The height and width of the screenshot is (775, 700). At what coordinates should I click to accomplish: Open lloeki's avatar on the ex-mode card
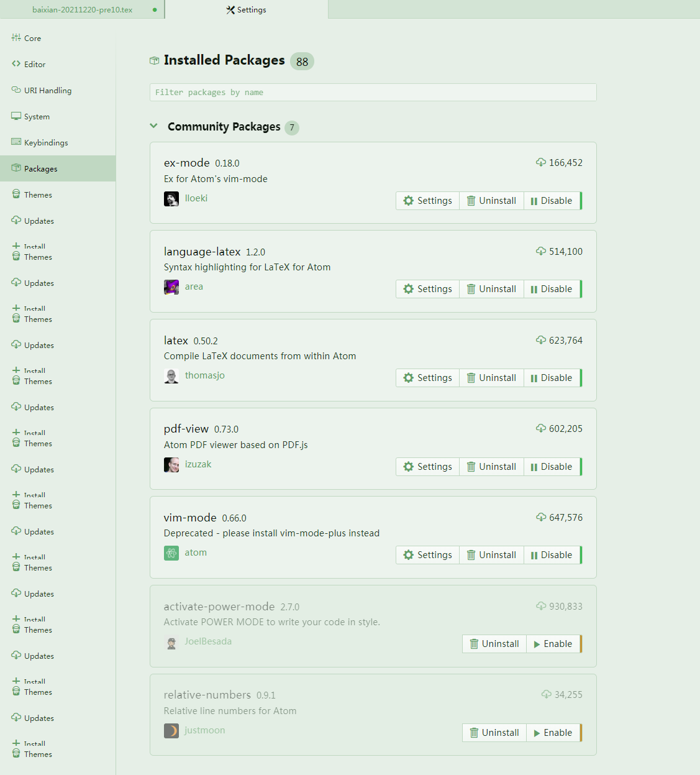click(x=171, y=199)
